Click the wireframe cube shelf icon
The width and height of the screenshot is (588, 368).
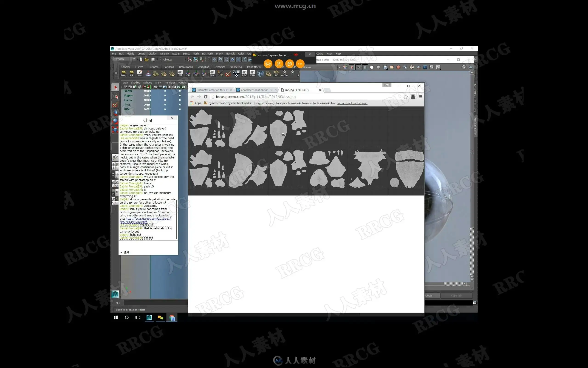[x=260, y=74]
